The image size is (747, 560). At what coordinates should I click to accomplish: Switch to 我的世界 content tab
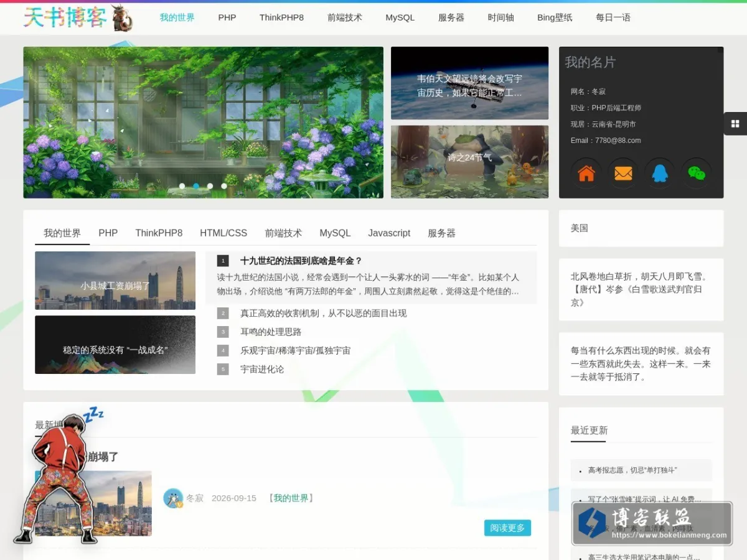(x=62, y=233)
